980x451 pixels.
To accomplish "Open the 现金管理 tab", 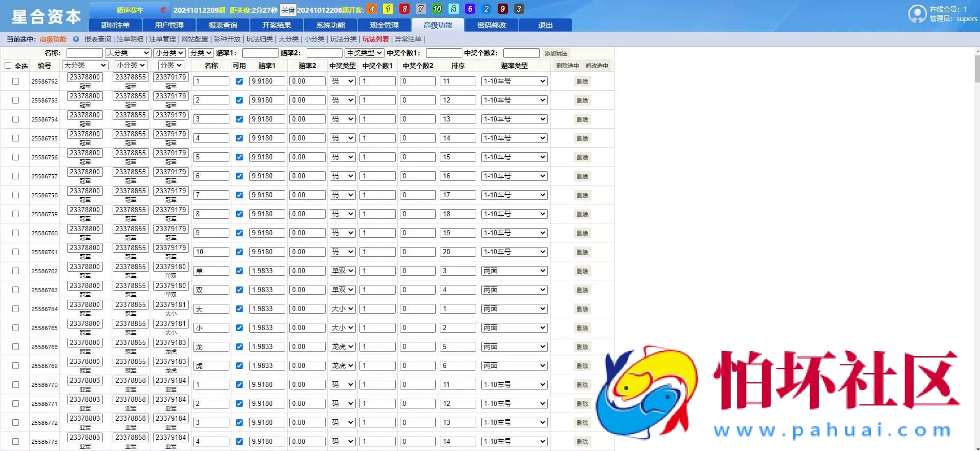I will click(x=384, y=25).
